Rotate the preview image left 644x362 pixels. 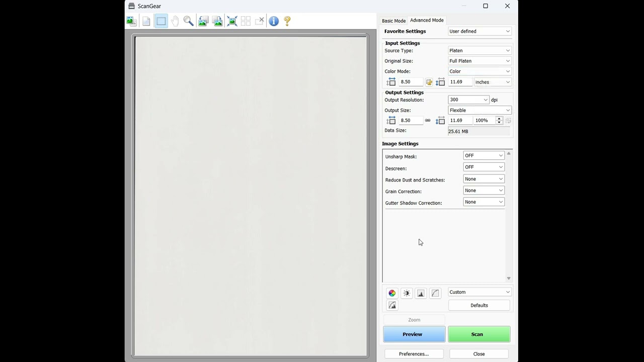point(203,21)
